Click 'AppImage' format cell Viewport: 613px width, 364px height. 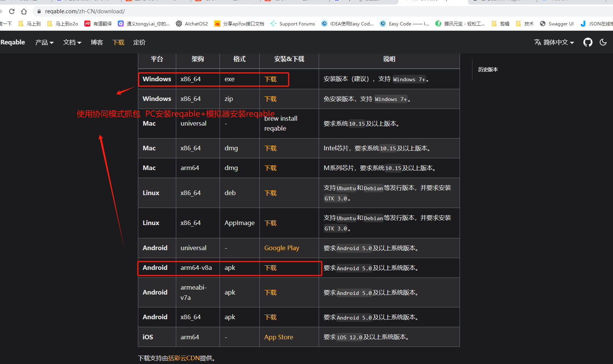pos(240,223)
